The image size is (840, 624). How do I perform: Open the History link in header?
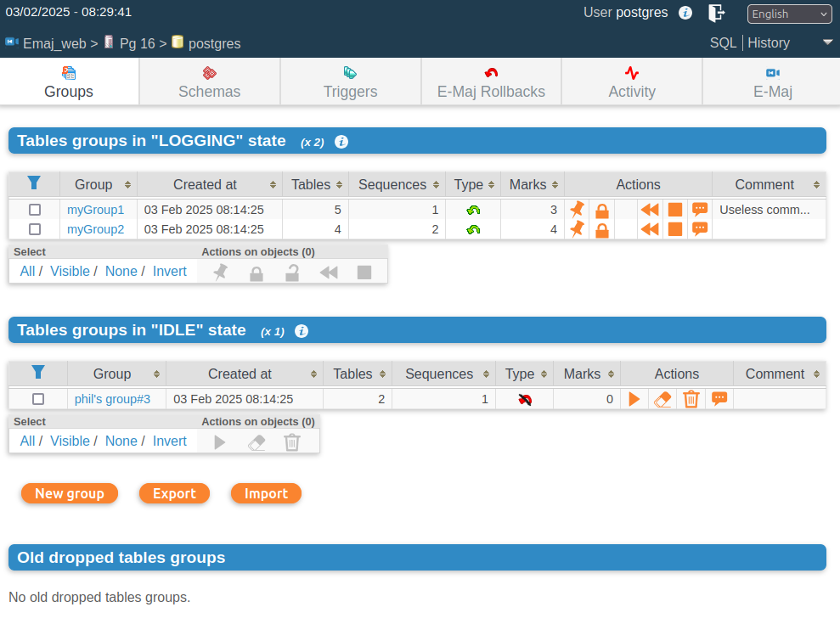tap(768, 42)
